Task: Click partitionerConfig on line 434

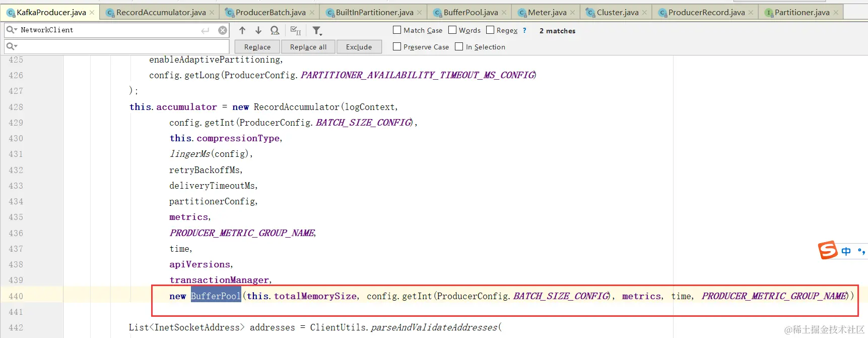Action: click(212, 201)
